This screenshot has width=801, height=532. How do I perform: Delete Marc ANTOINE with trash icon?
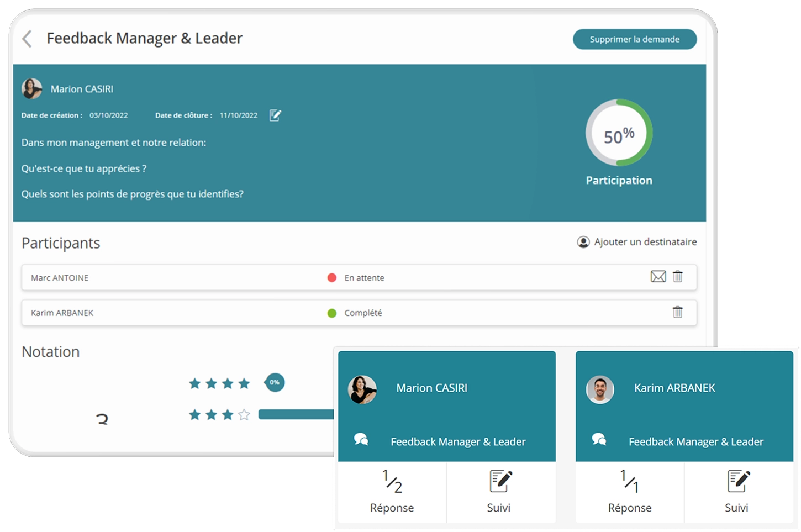[678, 277]
